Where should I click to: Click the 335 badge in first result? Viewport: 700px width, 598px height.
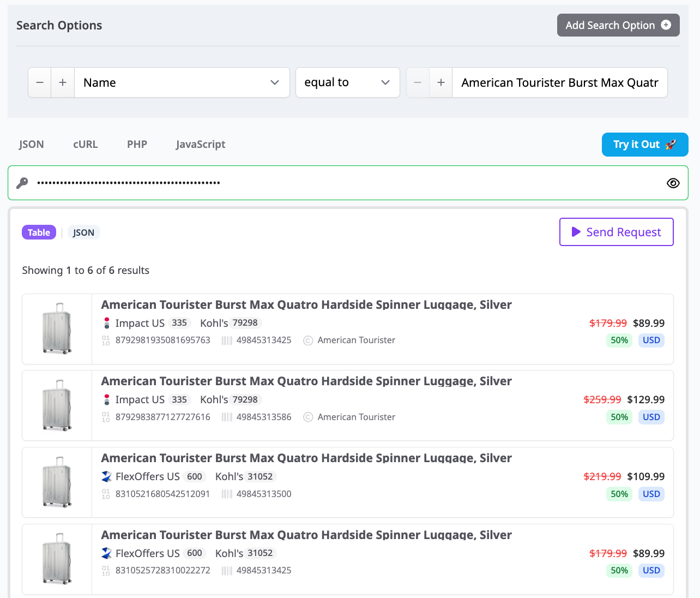(x=179, y=323)
